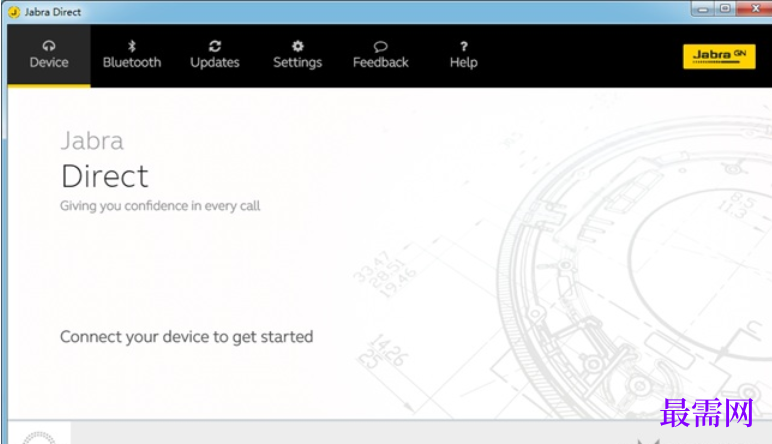Open the Feedback tab
The width and height of the screenshot is (772, 444).
coord(381,55)
